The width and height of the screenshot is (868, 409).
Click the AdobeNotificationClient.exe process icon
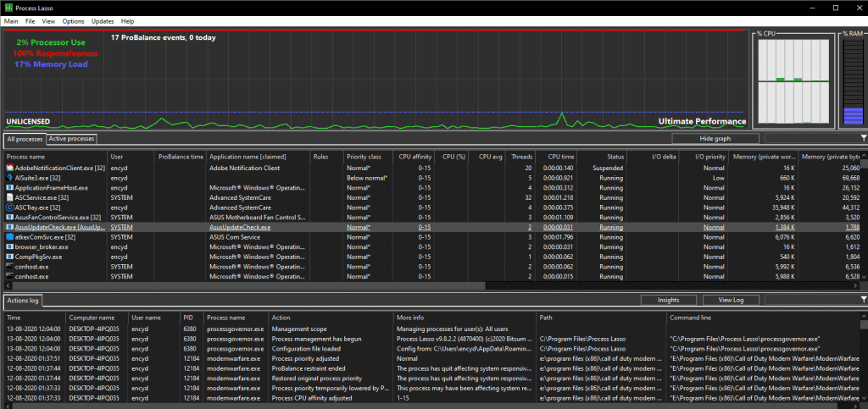coord(9,168)
